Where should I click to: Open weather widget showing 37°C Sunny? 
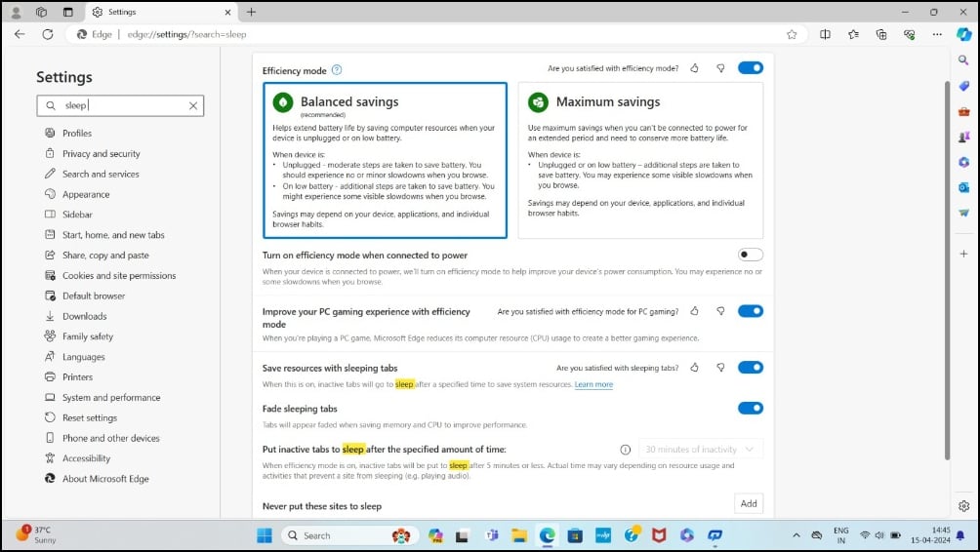click(36, 535)
